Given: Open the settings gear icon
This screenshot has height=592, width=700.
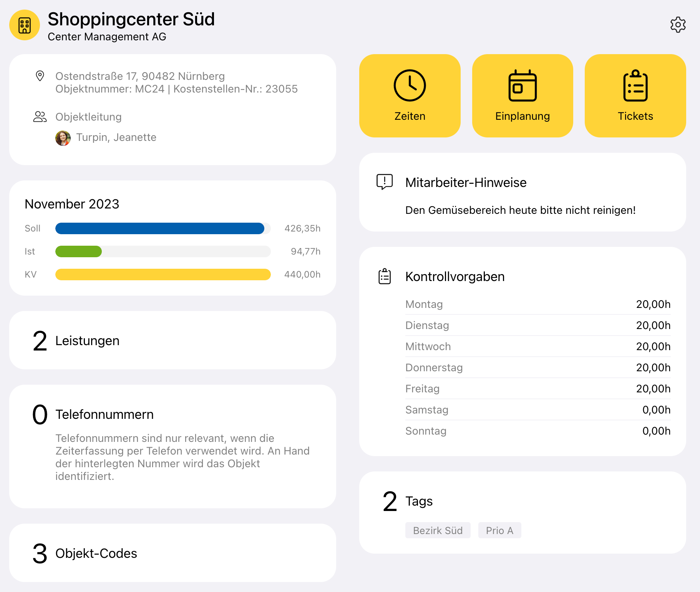Looking at the screenshot, I should point(678,25).
